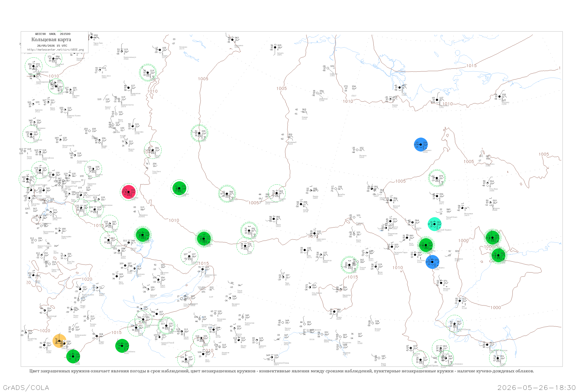Click the station label 'Батамай 24656'

pyautogui.click(x=396, y=207)
